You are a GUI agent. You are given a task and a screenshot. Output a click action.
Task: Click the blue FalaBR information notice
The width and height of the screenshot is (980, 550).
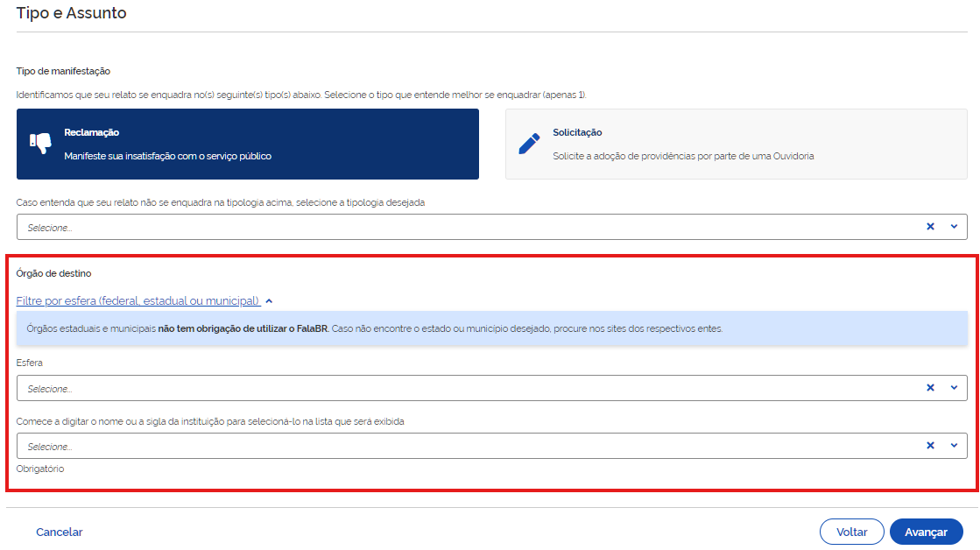click(x=525, y=329)
